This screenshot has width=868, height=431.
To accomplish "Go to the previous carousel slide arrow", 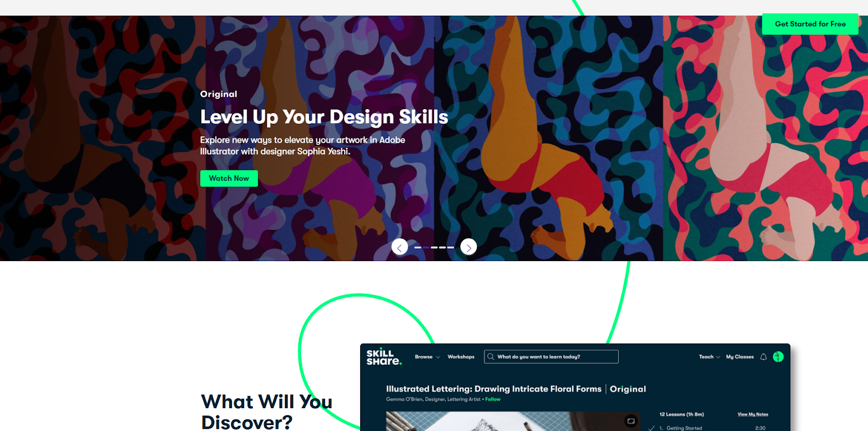I will pos(400,247).
